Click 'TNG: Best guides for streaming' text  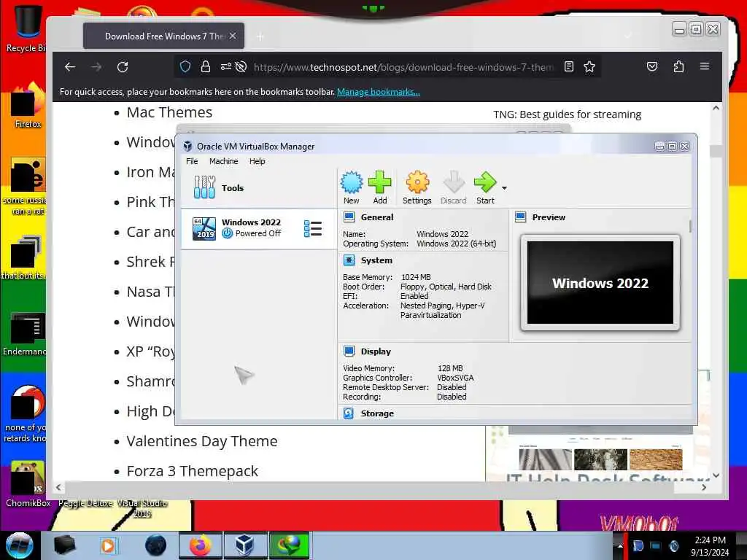click(567, 114)
